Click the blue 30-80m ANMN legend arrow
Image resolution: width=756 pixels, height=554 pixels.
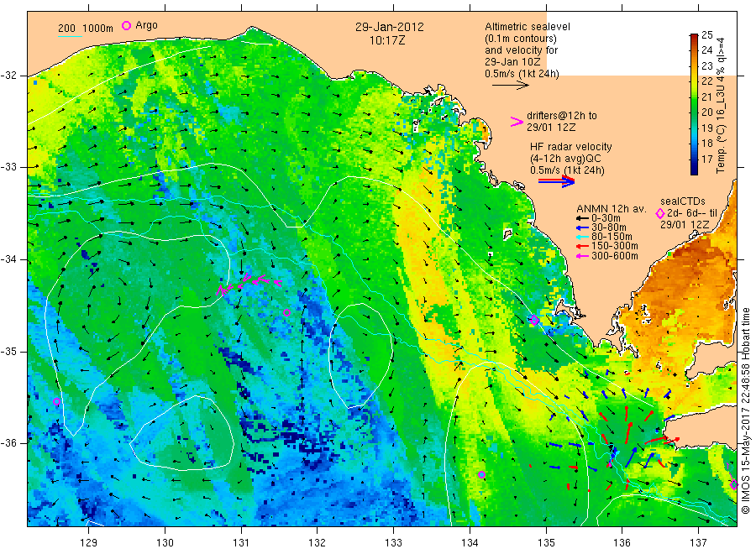[582, 227]
